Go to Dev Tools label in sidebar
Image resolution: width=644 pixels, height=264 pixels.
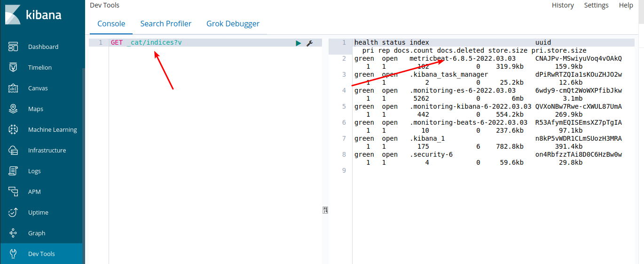[41, 254]
